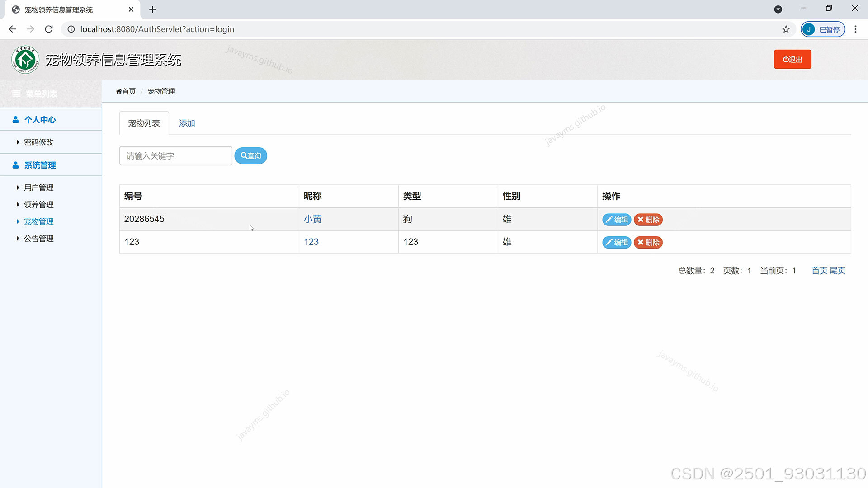
Task: Click 首页 in the breadcrumb
Action: (x=129, y=91)
